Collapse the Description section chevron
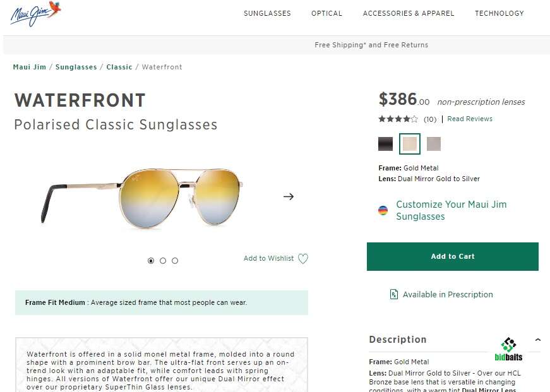 pyautogui.click(x=537, y=340)
